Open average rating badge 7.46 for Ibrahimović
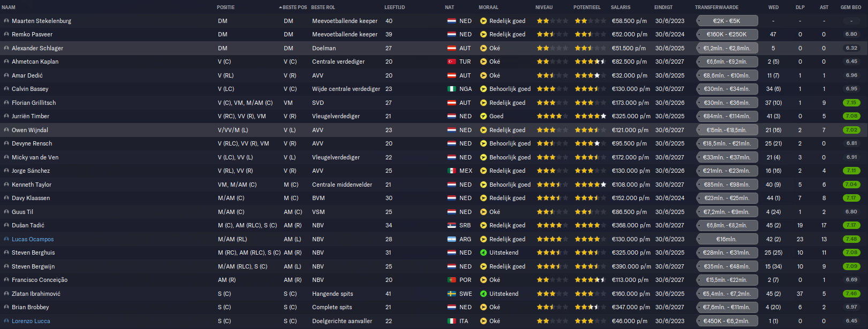The image size is (868, 329). (851, 294)
